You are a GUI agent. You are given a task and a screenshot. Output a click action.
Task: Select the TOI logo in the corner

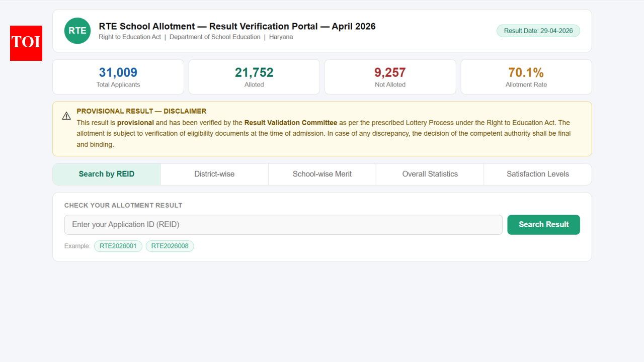(26, 43)
